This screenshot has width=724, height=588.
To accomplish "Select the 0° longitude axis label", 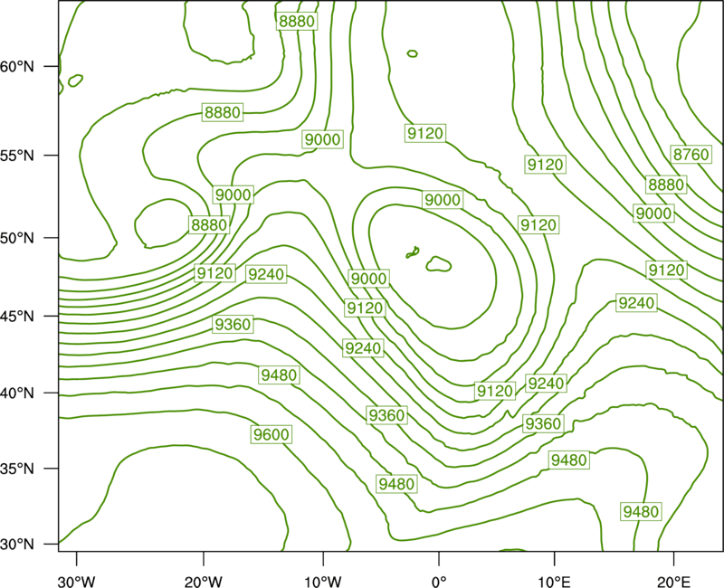I will (x=439, y=582).
